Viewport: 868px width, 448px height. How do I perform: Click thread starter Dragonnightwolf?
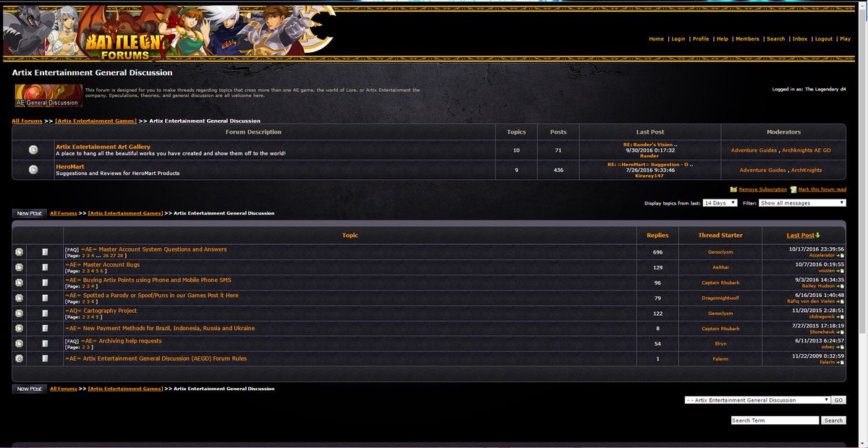tap(720, 298)
